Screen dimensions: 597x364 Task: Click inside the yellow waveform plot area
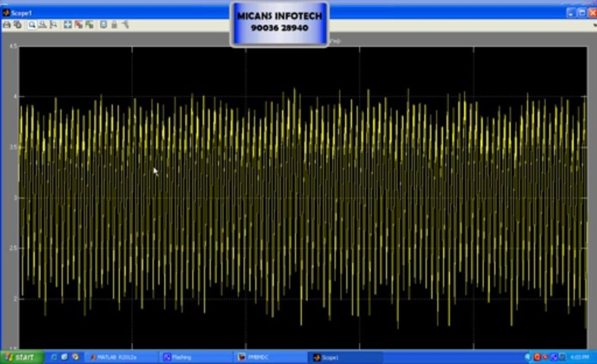(x=304, y=202)
